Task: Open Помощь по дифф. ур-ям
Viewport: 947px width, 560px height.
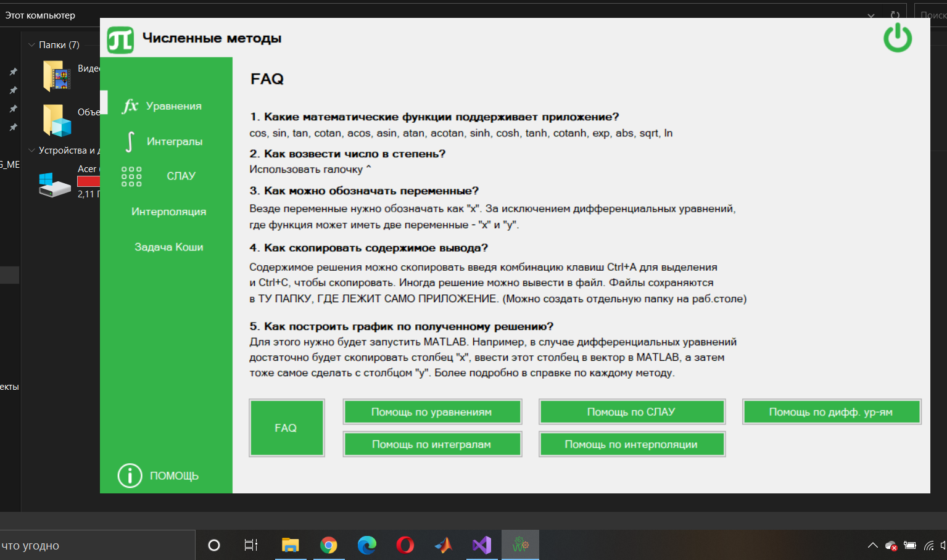Action: [832, 411]
